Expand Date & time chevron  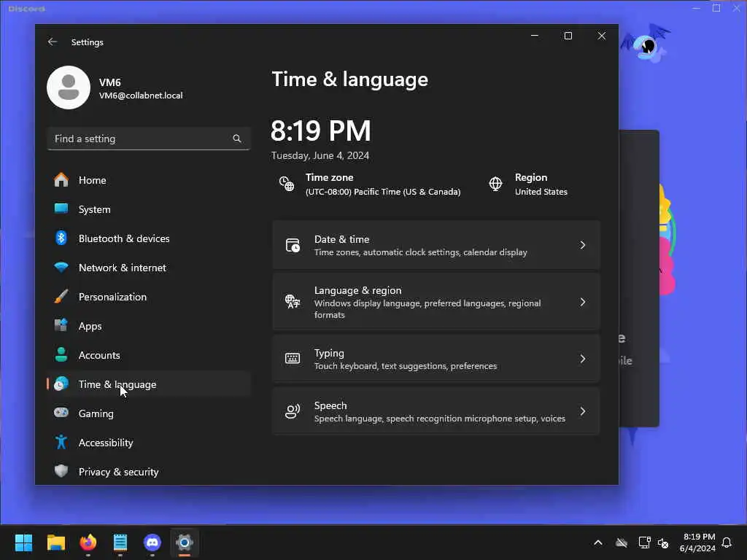tap(583, 245)
